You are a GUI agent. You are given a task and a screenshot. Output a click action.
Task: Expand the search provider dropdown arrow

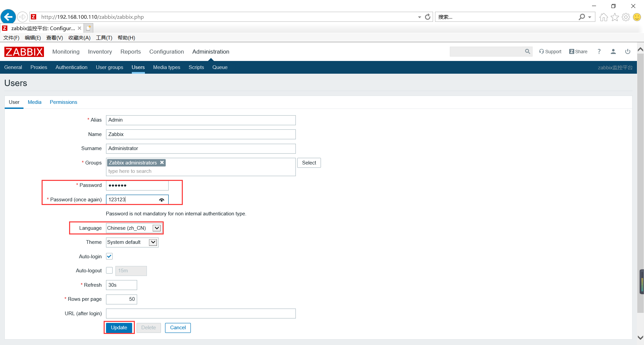[590, 17]
